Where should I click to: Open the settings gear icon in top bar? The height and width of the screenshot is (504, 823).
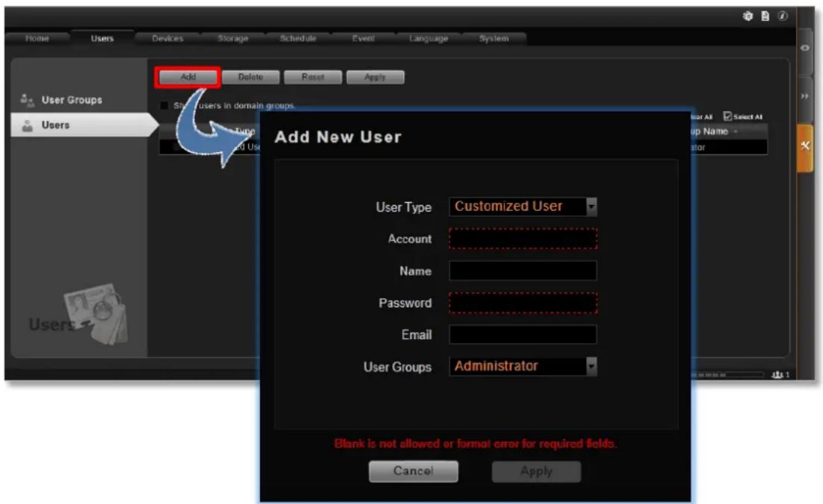tap(748, 16)
